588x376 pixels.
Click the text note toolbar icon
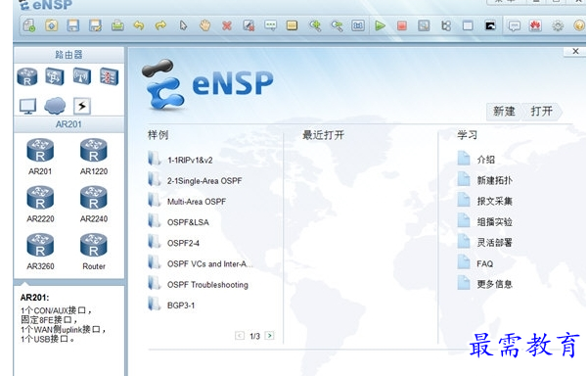coord(270,25)
